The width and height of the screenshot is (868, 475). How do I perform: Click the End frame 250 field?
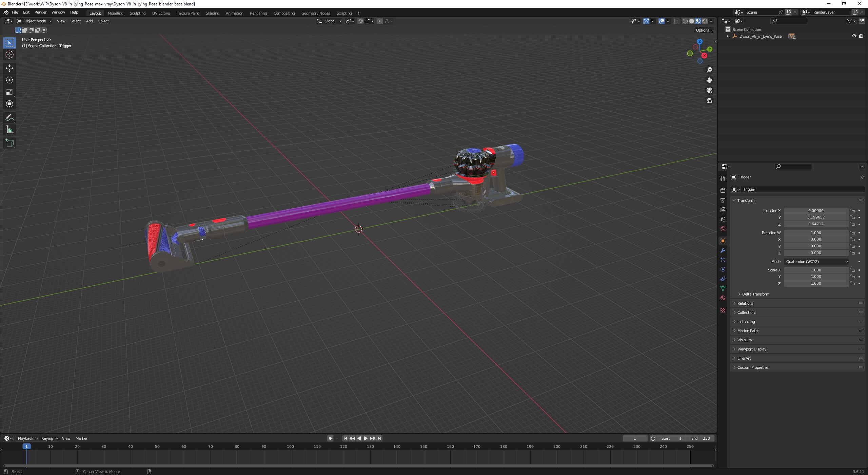[x=701, y=438]
